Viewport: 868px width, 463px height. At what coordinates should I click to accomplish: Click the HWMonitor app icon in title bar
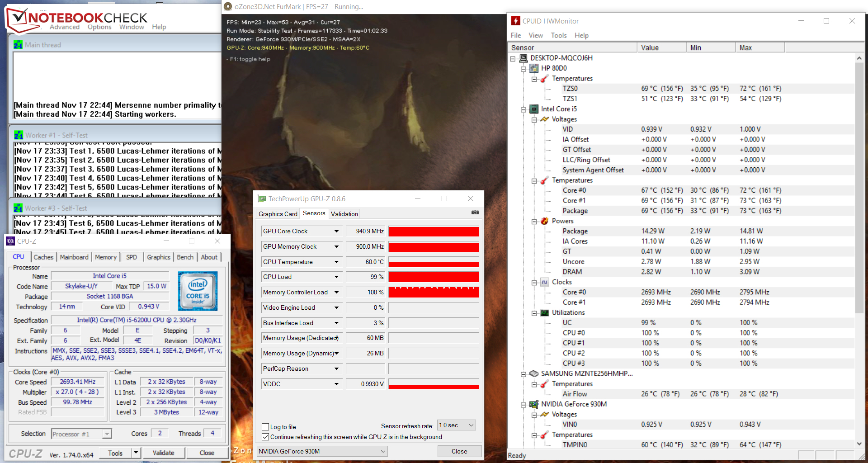(x=515, y=21)
